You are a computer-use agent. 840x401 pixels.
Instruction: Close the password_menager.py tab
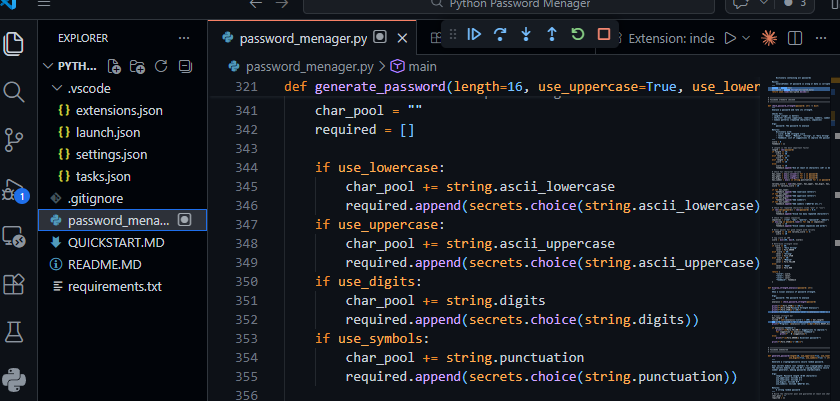coord(402,37)
